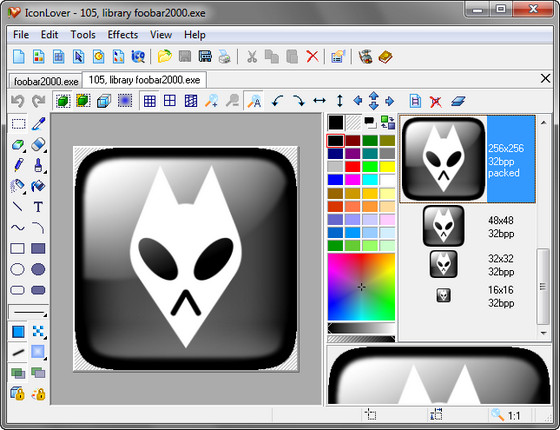
Task: Select the rectangular selection tool
Action: 18,124
